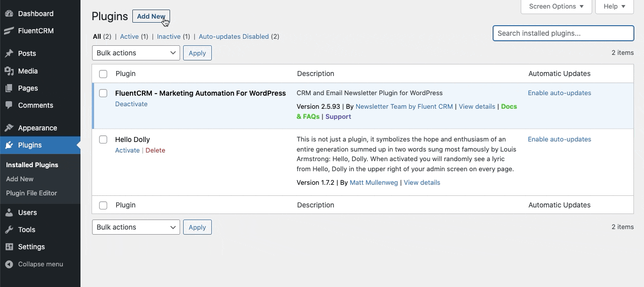
Task: Filter plugins by All
Action: coord(97,36)
